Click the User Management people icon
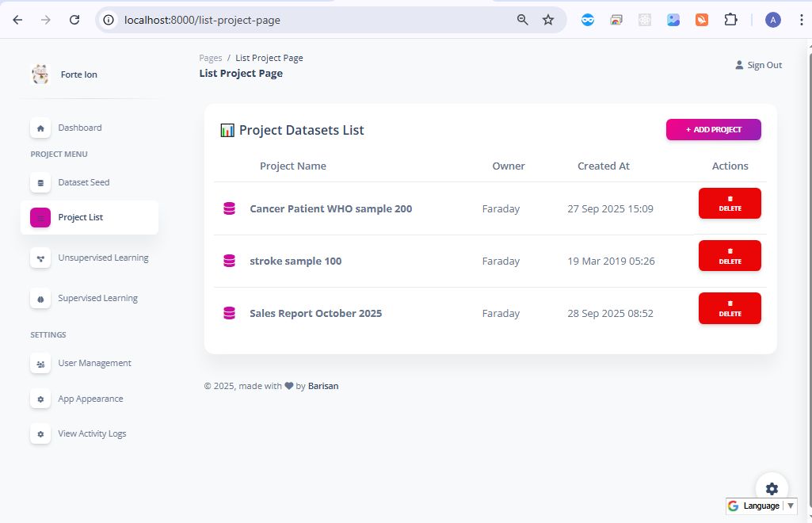Image resolution: width=812 pixels, height=523 pixels. (x=40, y=364)
